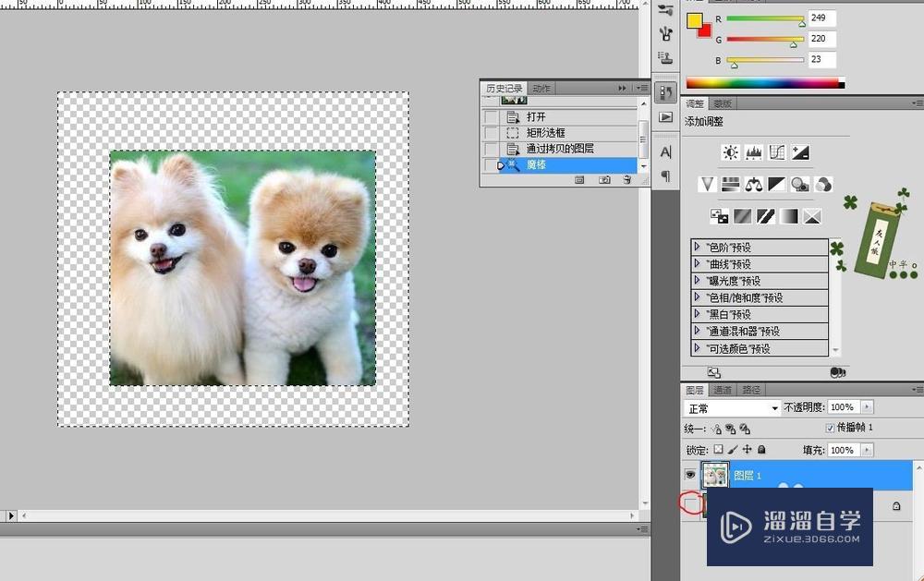
Task: Switch to the 蒙版 tab
Action: pos(723,104)
